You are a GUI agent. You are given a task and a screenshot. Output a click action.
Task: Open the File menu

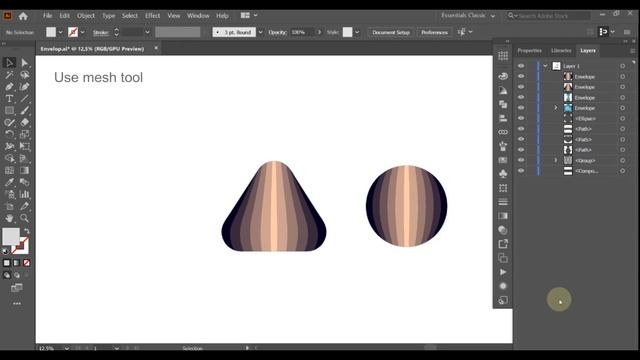click(x=48, y=16)
